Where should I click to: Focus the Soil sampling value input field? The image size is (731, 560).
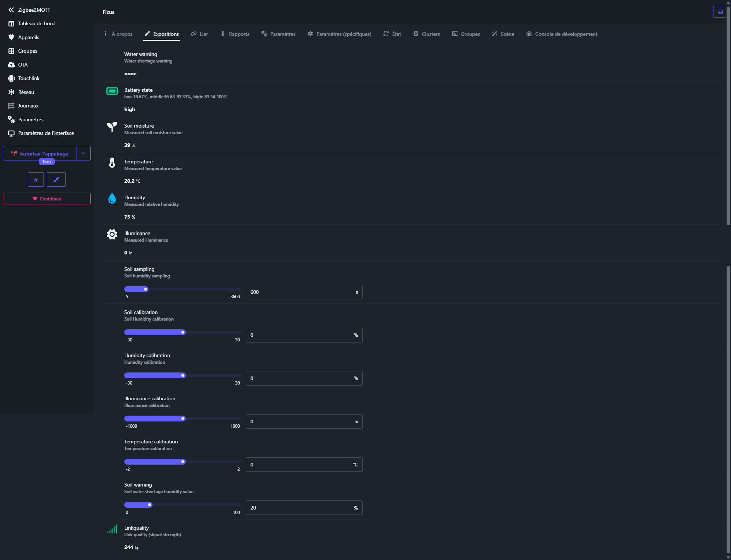click(300, 292)
